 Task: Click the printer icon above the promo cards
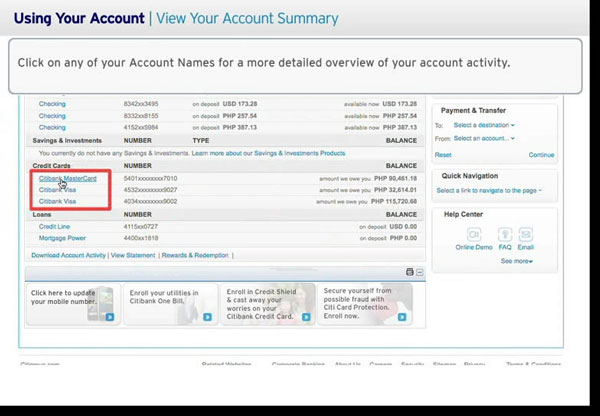pos(409,272)
